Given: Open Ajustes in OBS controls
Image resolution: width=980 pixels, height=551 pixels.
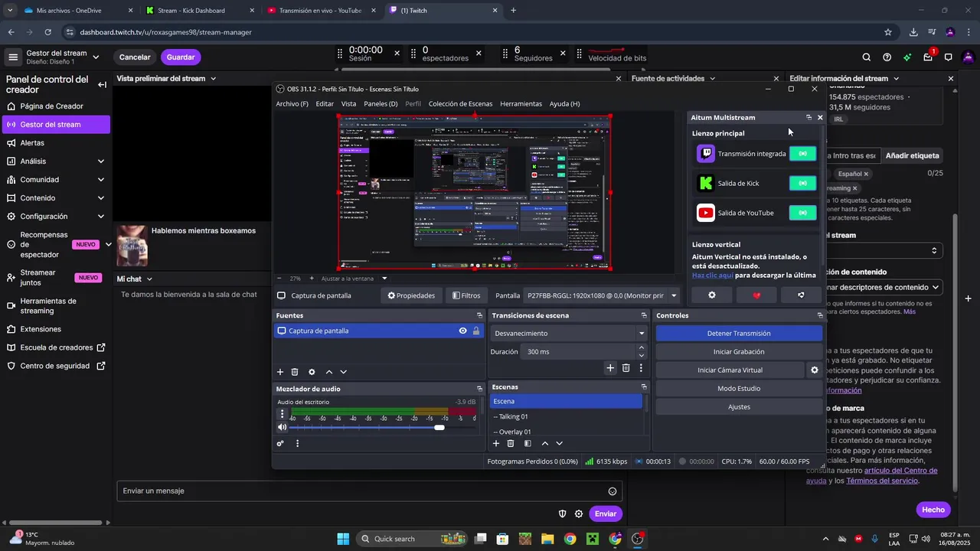Looking at the screenshot, I should point(739,407).
